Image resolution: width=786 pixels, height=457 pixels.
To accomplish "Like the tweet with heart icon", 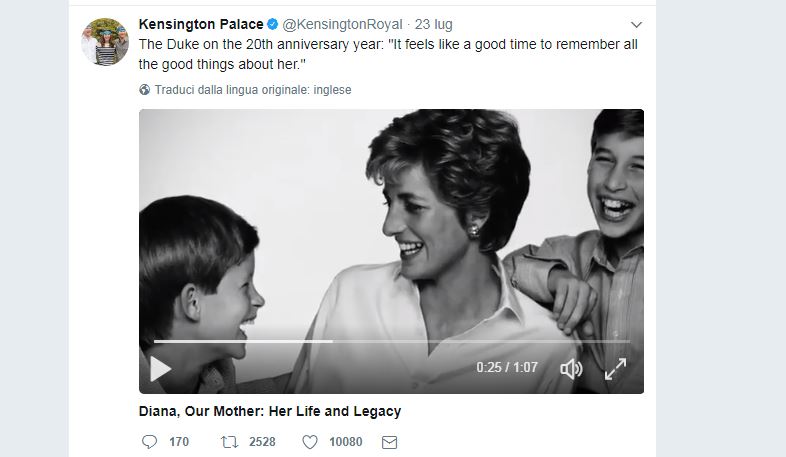I will tap(309, 441).
